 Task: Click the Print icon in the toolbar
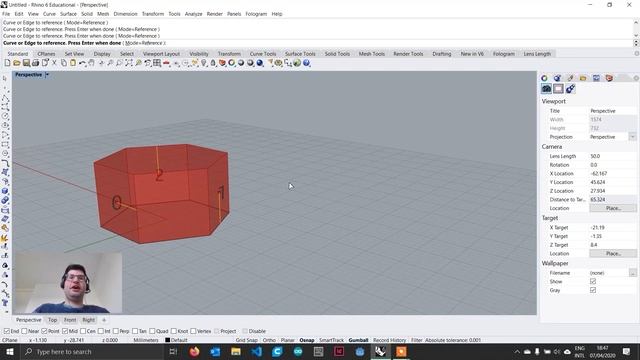36,63
